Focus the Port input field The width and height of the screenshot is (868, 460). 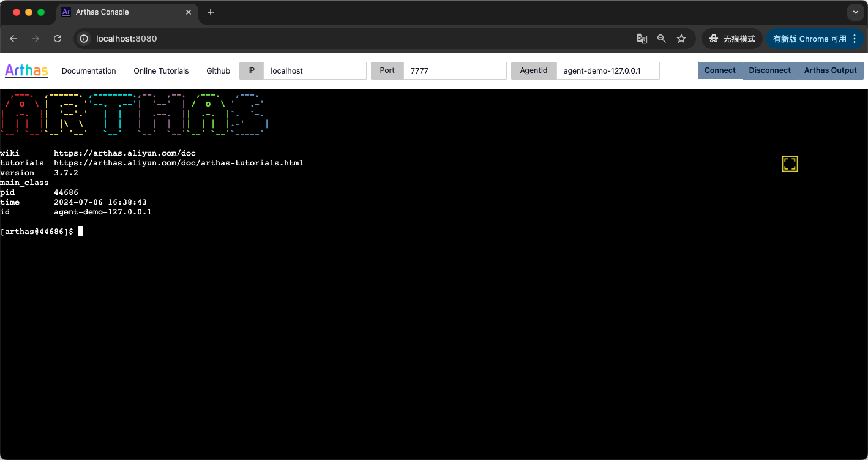[x=455, y=70]
